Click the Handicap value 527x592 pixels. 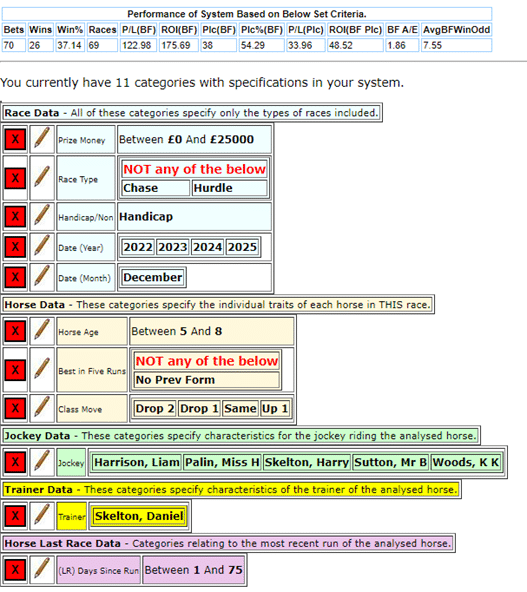146,217
